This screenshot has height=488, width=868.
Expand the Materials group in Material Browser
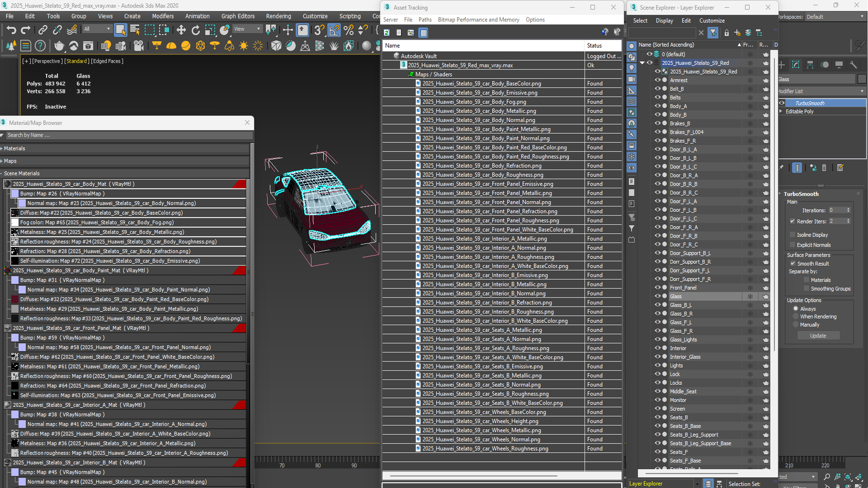(x=2, y=148)
